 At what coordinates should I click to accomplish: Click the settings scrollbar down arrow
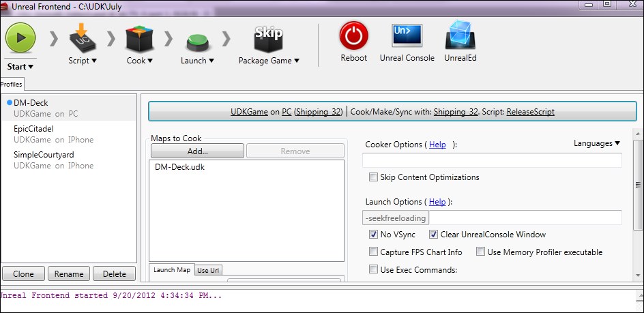[638, 275]
